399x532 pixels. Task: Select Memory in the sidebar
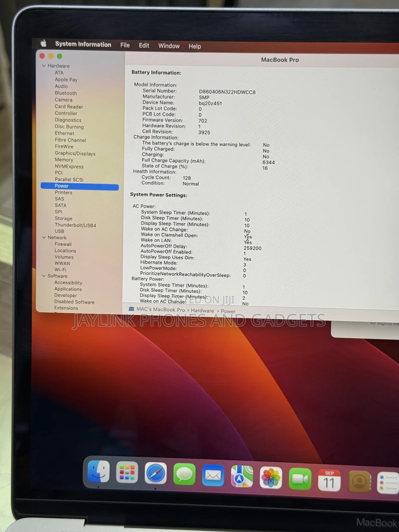(x=64, y=160)
